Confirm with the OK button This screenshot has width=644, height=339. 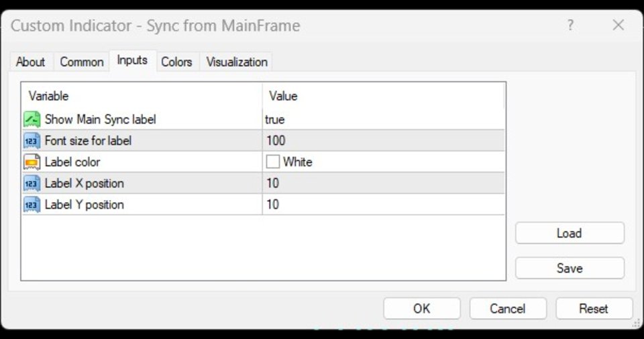[x=422, y=309]
